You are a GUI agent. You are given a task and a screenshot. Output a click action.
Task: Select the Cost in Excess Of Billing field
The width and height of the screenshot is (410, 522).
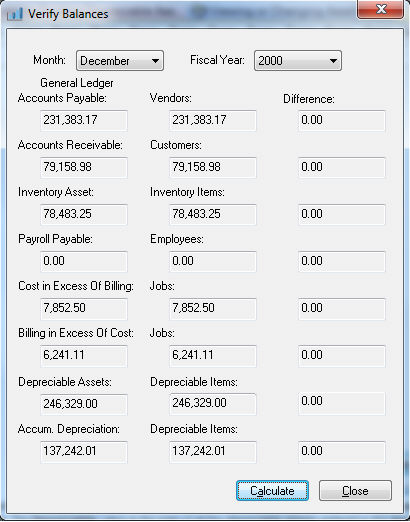pyautogui.click(x=84, y=308)
